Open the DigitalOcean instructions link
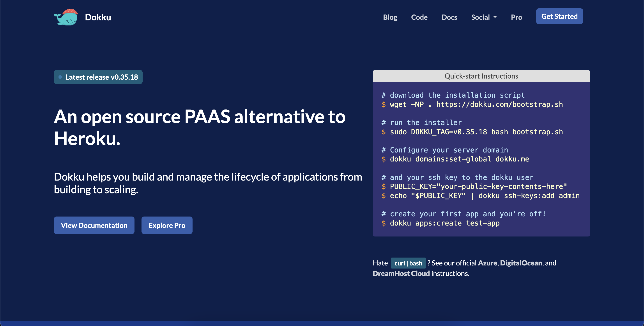This screenshot has width=644, height=326. coord(521,263)
